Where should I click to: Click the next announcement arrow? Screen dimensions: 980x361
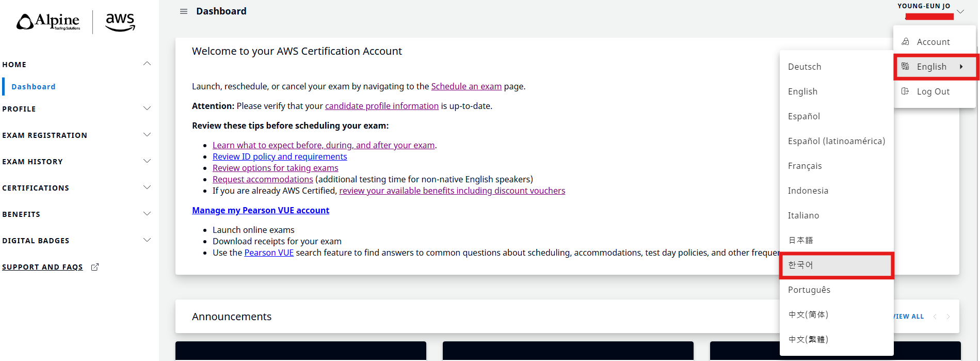point(948,317)
